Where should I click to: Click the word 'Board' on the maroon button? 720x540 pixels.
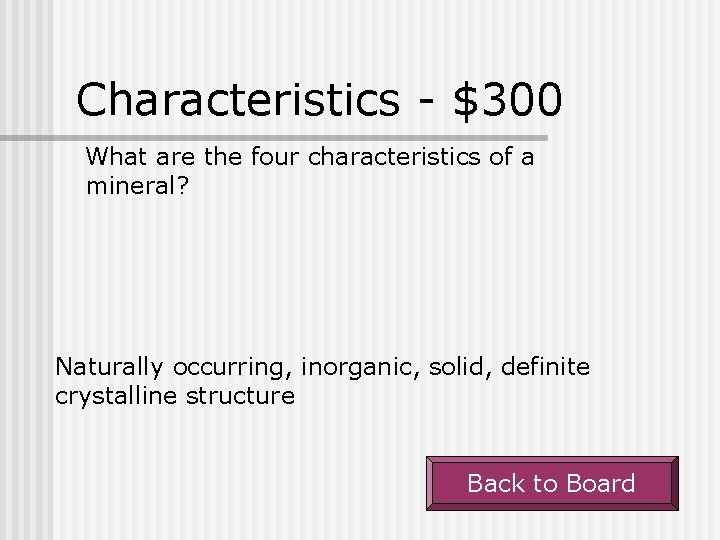599,484
